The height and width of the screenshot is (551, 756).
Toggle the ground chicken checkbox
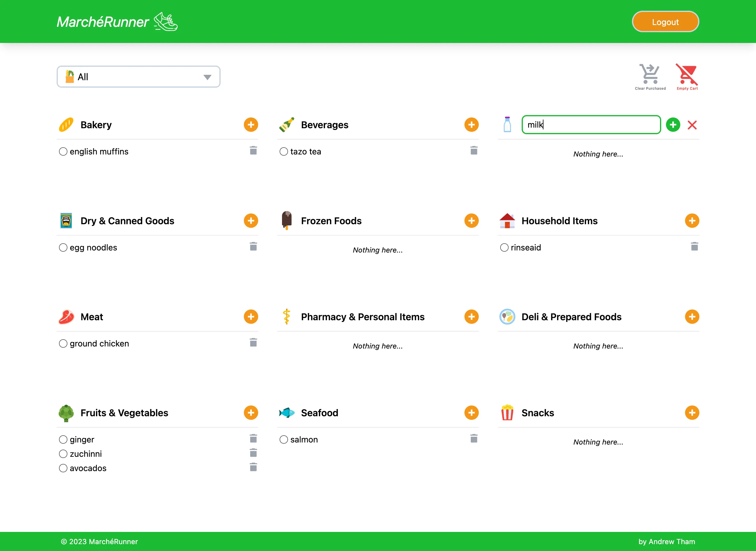point(63,343)
